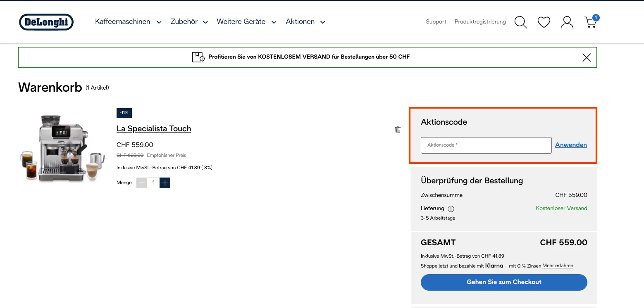Click the Warenkorb heading
This screenshot has height=308, width=644.
(50, 87)
